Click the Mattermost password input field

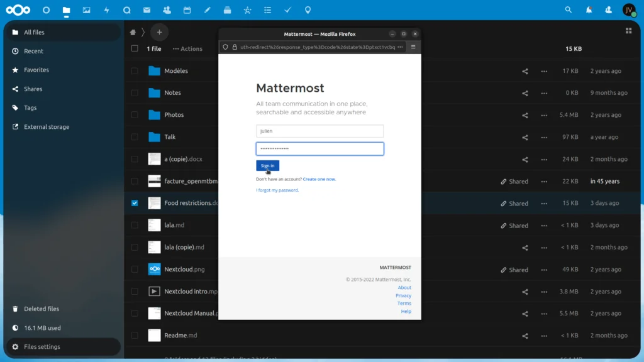click(x=319, y=148)
